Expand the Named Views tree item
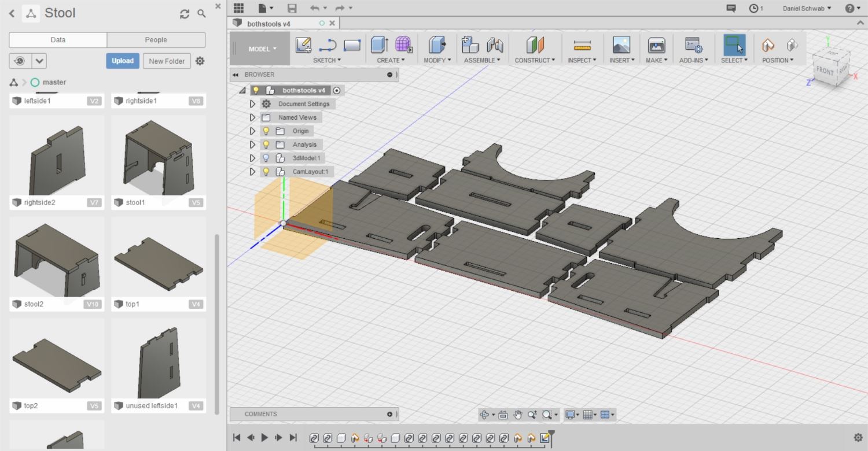 click(x=252, y=117)
